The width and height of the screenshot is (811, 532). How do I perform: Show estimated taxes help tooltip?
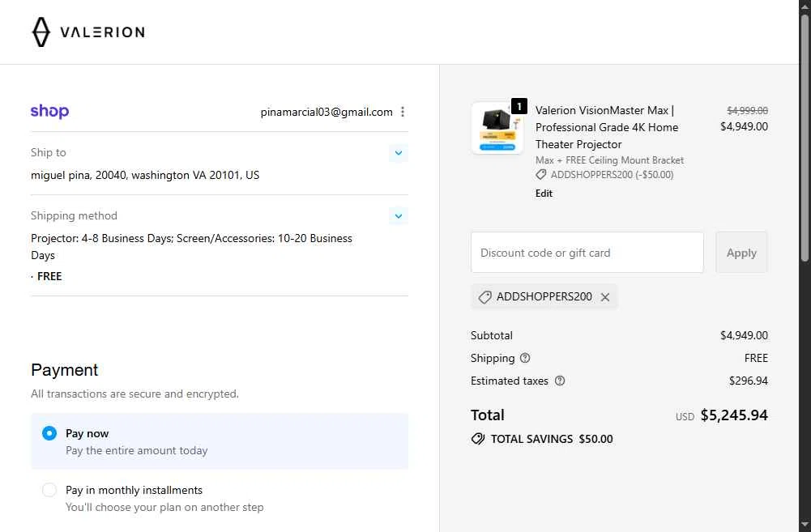pyautogui.click(x=560, y=381)
